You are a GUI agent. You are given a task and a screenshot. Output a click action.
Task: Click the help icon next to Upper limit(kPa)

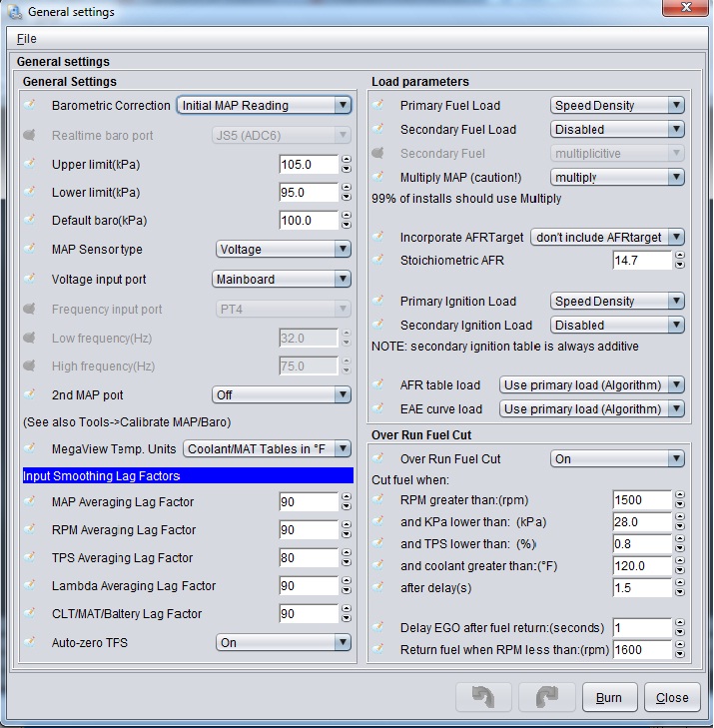tap(30, 164)
